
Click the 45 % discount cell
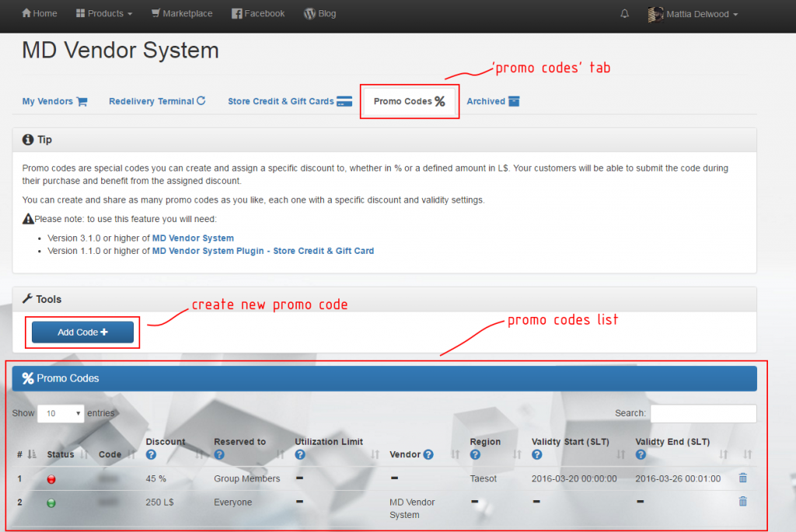[x=155, y=478]
